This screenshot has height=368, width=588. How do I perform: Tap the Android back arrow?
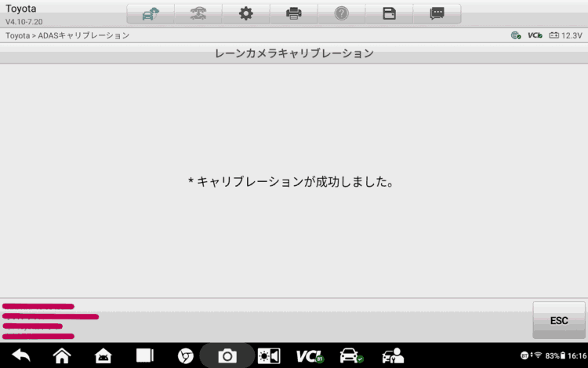(21, 355)
